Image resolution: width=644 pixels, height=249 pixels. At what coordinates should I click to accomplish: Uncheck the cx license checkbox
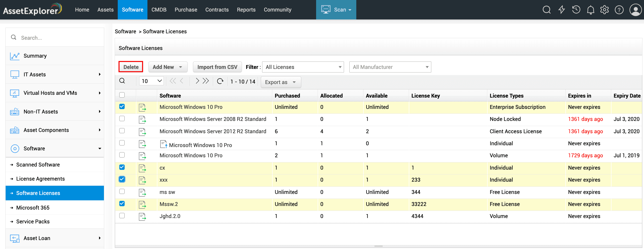click(122, 167)
